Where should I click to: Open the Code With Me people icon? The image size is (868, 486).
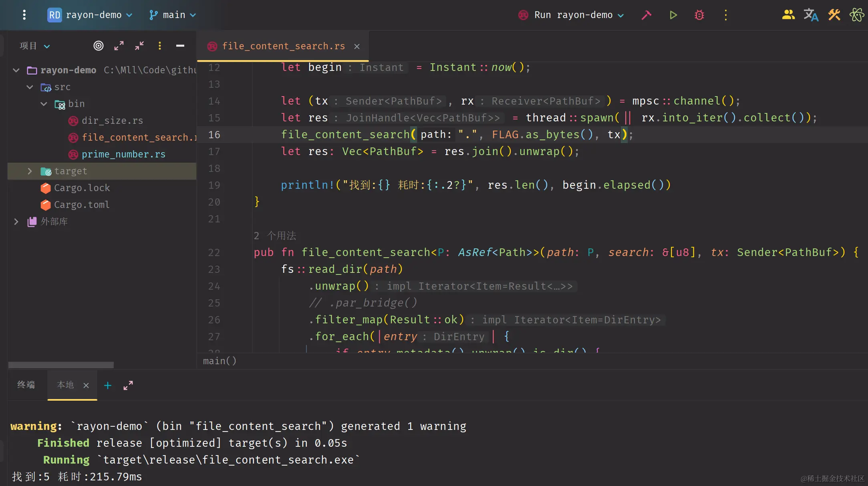[x=788, y=15]
